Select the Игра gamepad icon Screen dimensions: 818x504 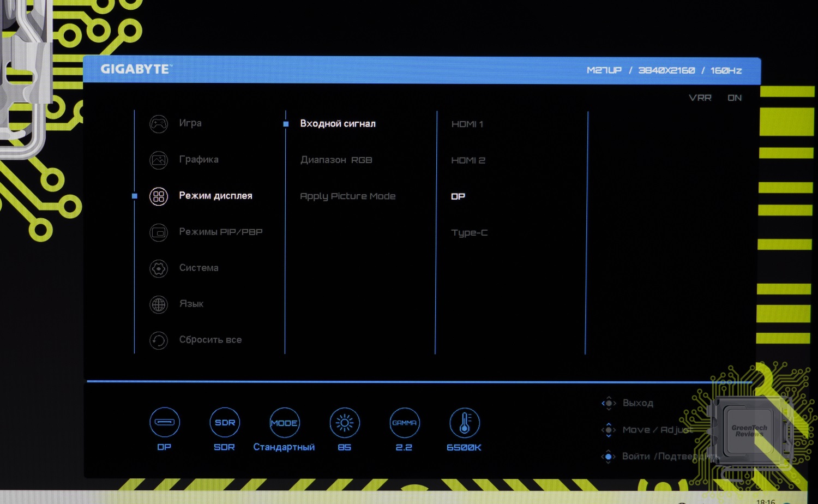pyautogui.click(x=159, y=124)
